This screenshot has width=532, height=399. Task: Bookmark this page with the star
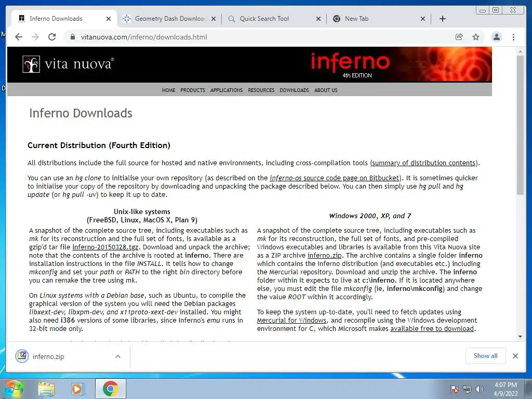476,37
